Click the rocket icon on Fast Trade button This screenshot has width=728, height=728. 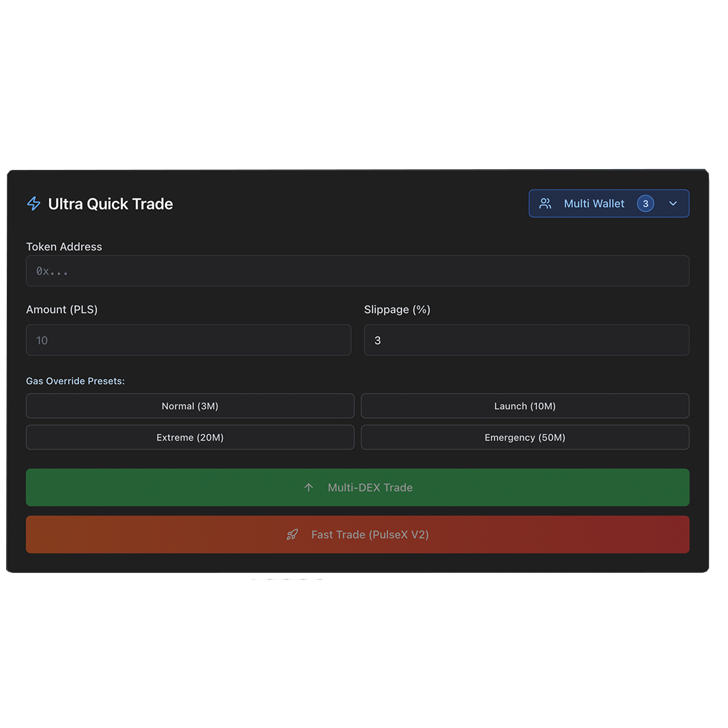(292, 535)
